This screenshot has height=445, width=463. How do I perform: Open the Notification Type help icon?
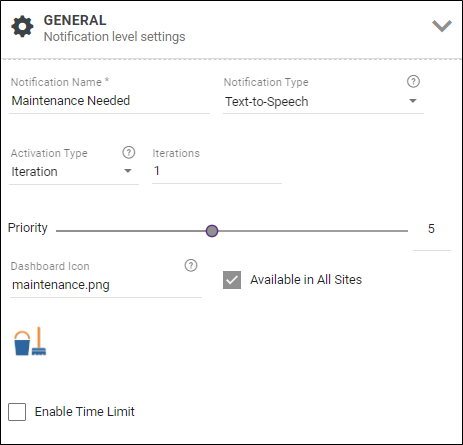pyautogui.click(x=413, y=81)
